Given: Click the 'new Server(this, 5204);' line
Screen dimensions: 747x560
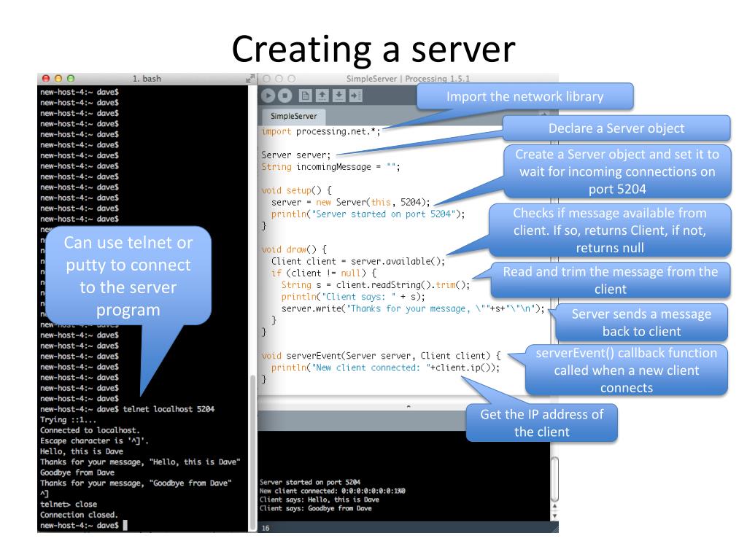Looking at the screenshot, I should (351, 203).
